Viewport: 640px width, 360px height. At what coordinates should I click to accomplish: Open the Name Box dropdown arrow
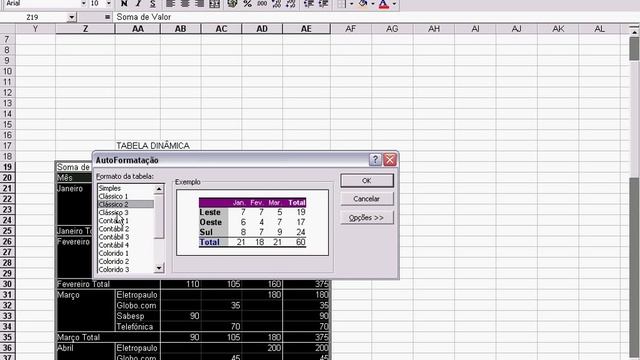[x=71, y=17]
